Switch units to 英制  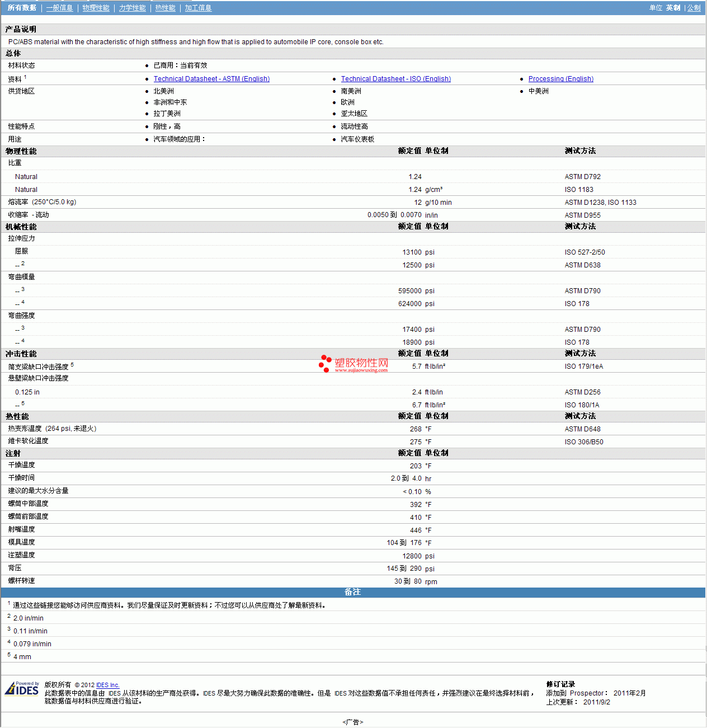(x=673, y=8)
